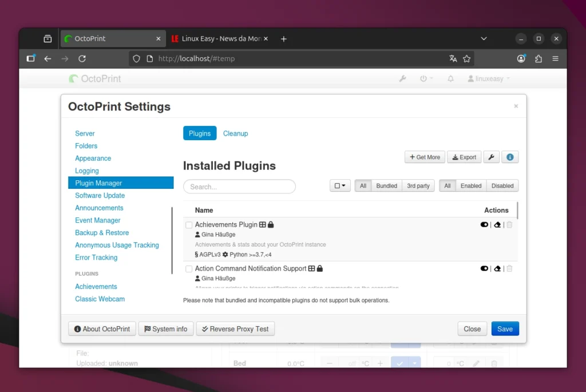Check the Achievements Plugin checkbox
The image size is (586, 392).
click(189, 225)
